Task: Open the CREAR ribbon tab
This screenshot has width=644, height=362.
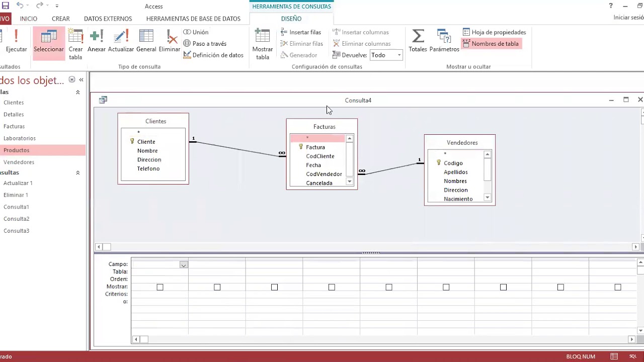Action: (61, 19)
